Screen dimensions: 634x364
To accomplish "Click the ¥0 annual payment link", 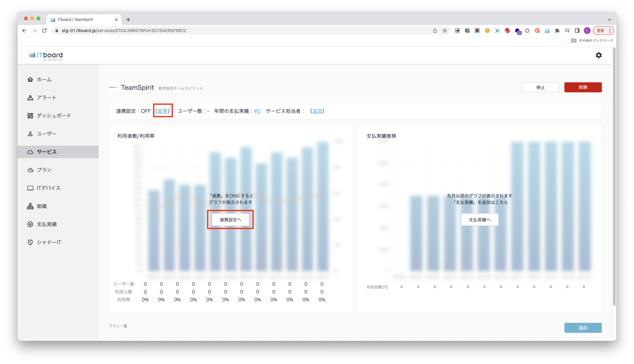I will tap(257, 111).
